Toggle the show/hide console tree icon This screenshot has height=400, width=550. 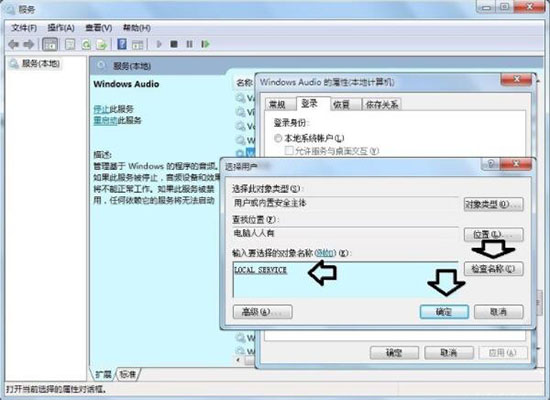point(50,44)
